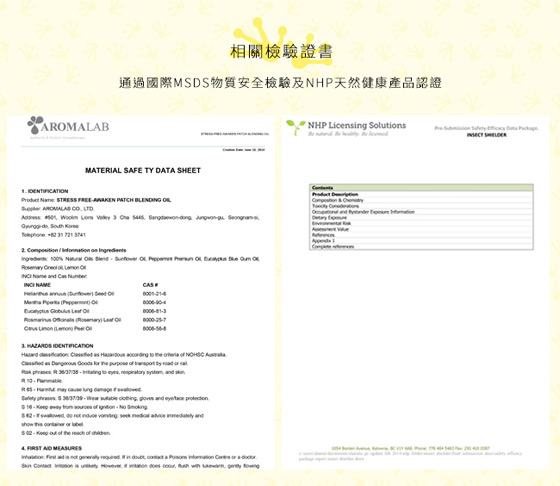The height and width of the screenshot is (486, 560).
Task: Click the green footer address Borden Avenue, Kelowna
Action: click(x=410, y=448)
